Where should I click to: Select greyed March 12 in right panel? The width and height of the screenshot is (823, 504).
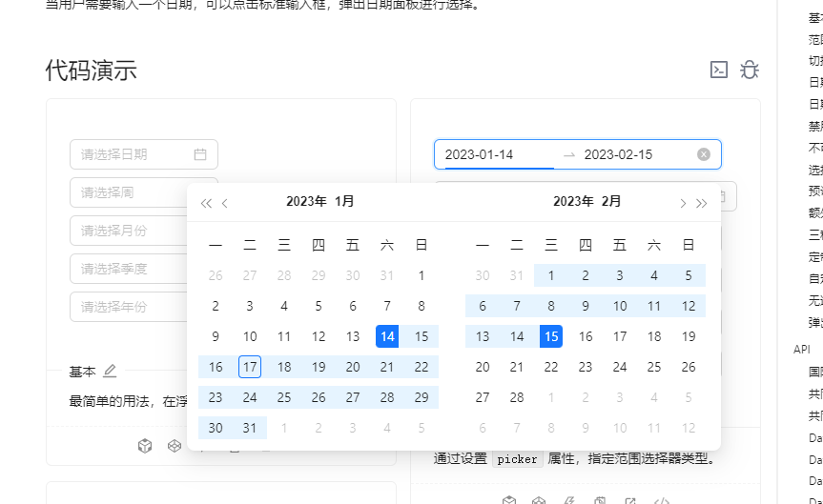[689, 428]
